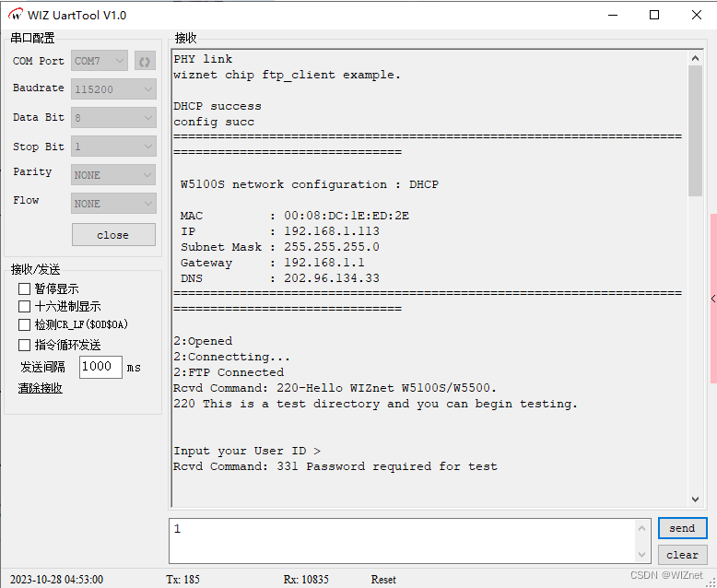Click the 'PHY link' log line
The image size is (717, 588).
point(203,59)
